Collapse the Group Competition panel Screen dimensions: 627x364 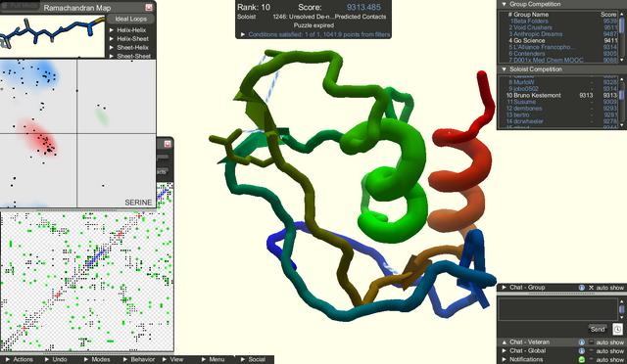point(504,4)
